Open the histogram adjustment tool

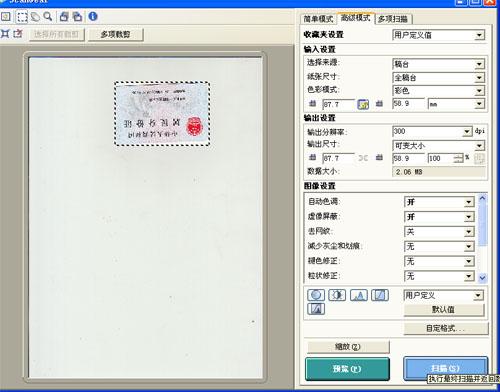click(359, 295)
